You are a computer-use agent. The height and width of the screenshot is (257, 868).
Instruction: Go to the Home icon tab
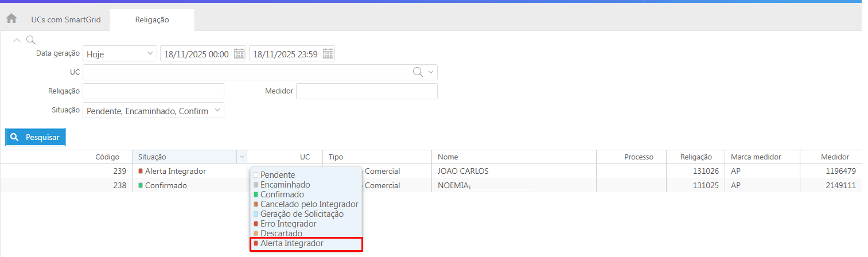pos(11,18)
